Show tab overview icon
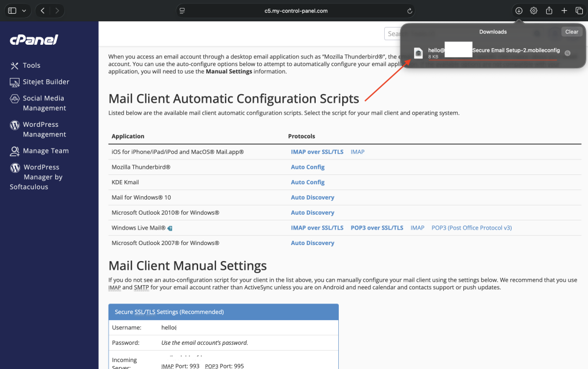The width and height of the screenshot is (588, 369). (x=579, y=10)
